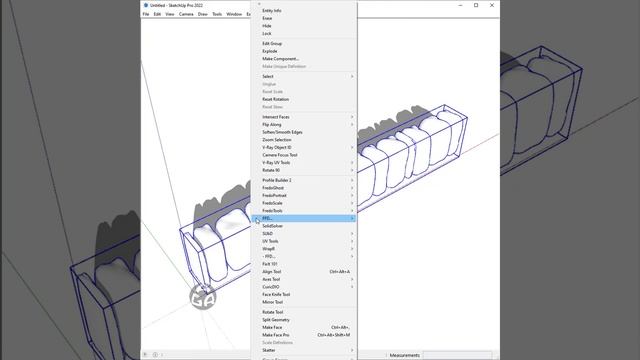The height and width of the screenshot is (360, 640).
Task: Expand the V-Ray UV Tools submenu
Action: coord(304,162)
